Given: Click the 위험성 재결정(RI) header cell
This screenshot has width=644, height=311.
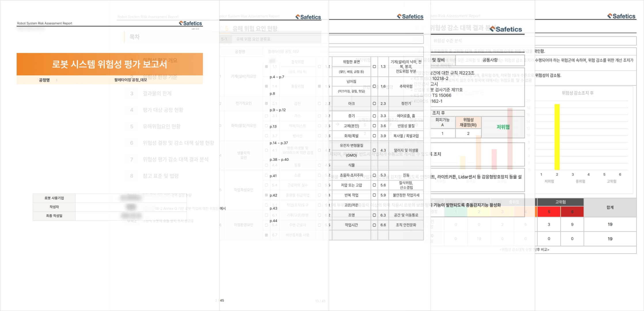Looking at the screenshot, I should tap(468, 122).
